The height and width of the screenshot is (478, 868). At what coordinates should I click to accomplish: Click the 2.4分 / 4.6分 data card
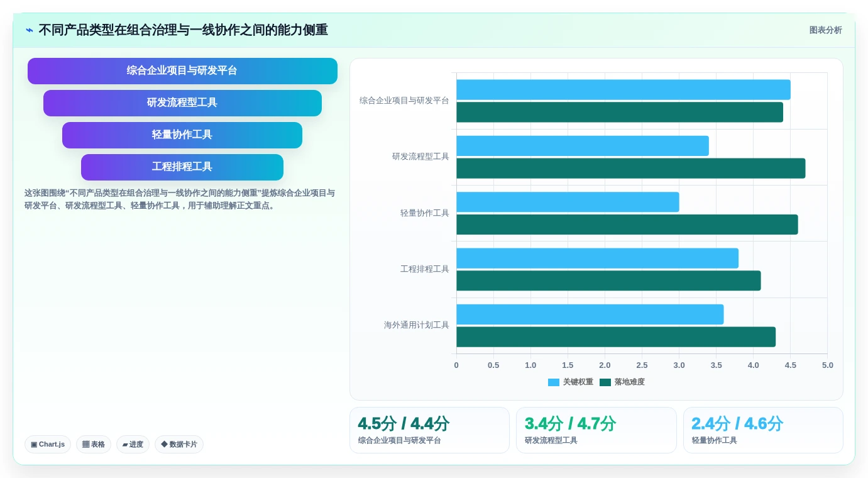[x=763, y=430]
